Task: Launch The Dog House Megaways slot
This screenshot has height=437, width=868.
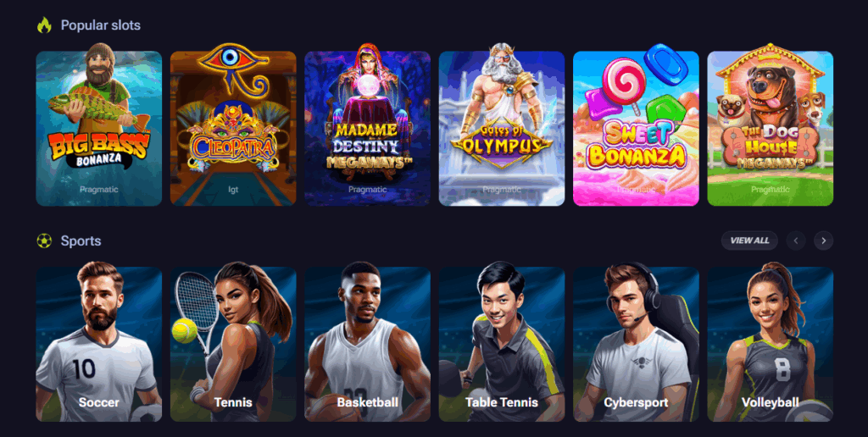Action: (x=770, y=129)
